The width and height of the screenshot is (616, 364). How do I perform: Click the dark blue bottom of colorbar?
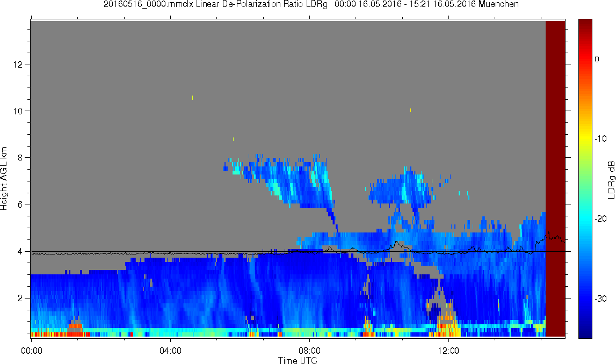point(585,332)
